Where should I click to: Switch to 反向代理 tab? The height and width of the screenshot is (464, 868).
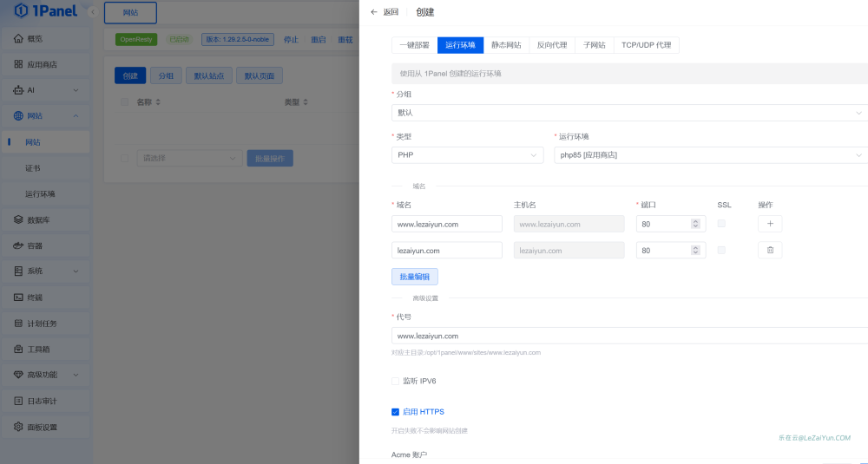click(552, 45)
